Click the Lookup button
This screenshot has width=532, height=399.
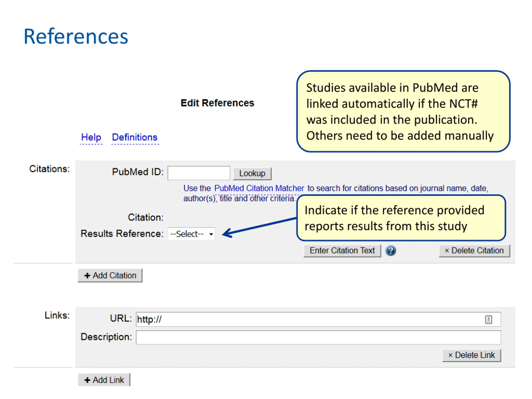tap(252, 173)
